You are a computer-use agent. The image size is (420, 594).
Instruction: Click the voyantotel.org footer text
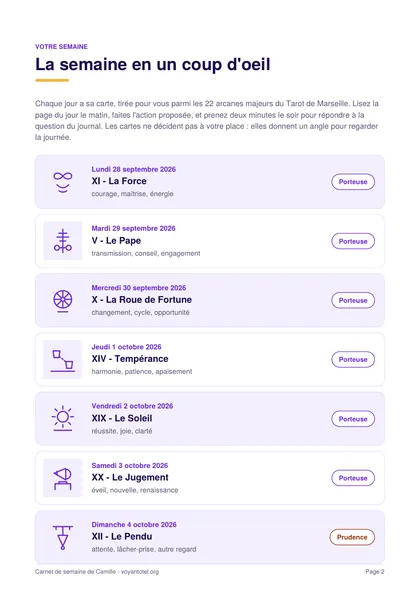[x=140, y=572]
